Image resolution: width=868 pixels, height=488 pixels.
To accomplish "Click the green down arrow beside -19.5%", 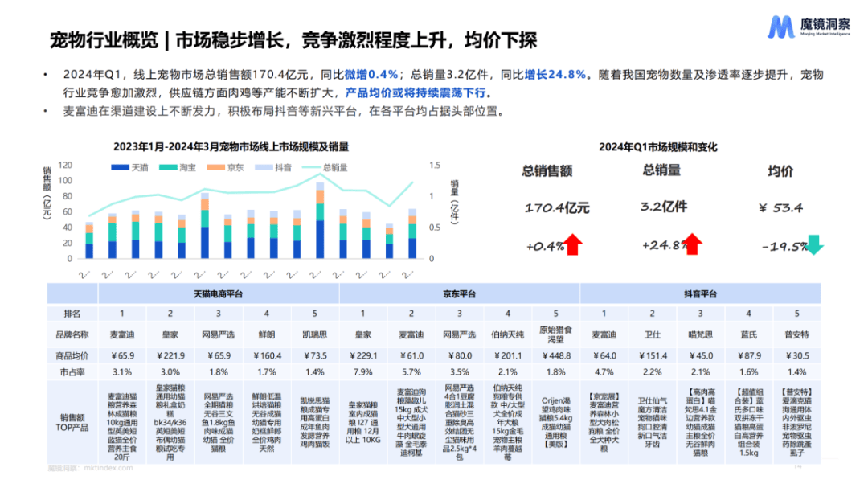I will pos(813,244).
